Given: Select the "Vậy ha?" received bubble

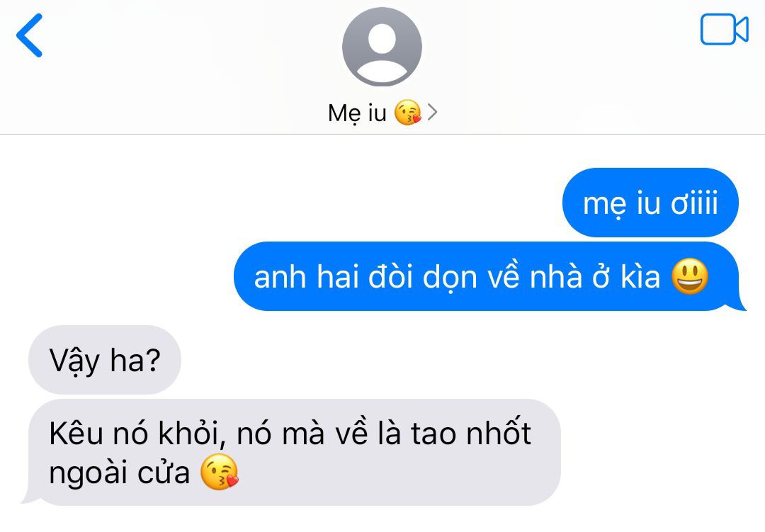Looking at the screenshot, I should [x=105, y=360].
